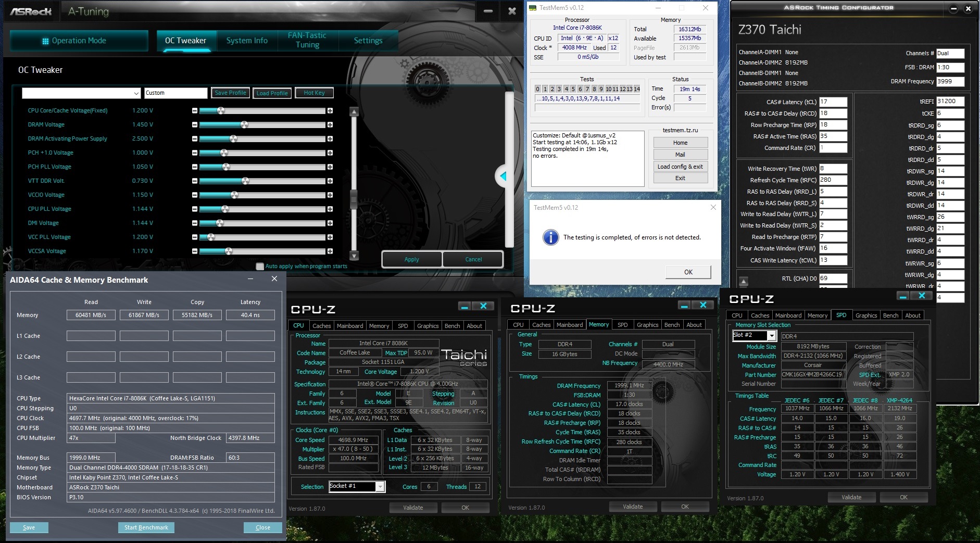Image resolution: width=980 pixels, height=543 pixels.
Task: Click minus icon on VCCSA Voltage row
Action: 195,251
